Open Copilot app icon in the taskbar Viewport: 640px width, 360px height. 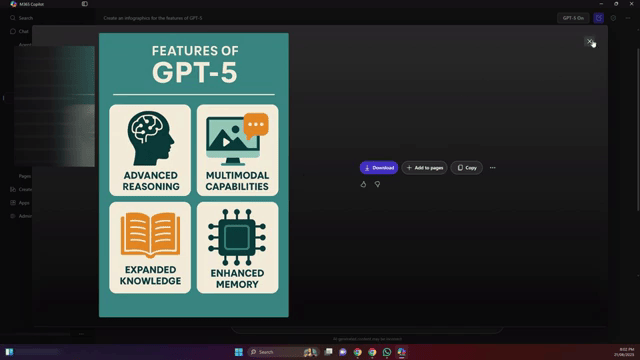(402, 352)
